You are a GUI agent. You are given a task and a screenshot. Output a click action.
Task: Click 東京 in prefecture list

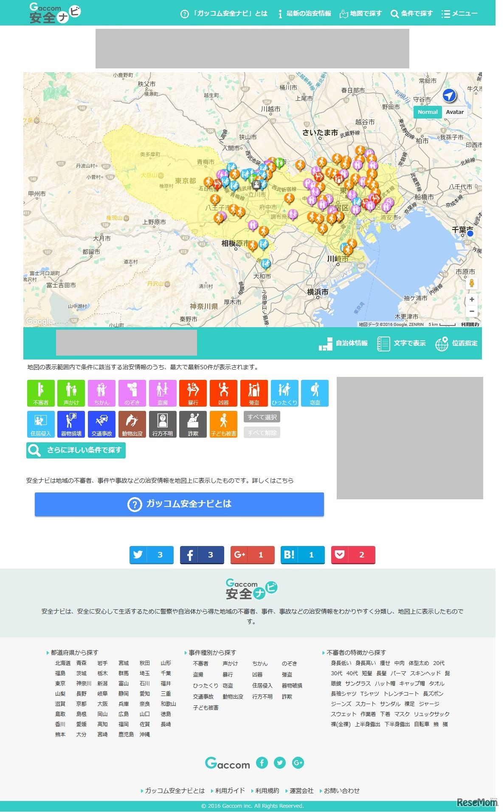[x=60, y=684]
